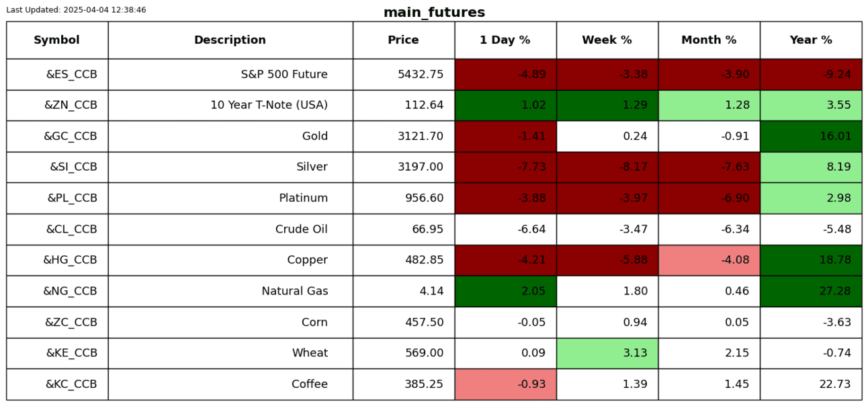The width and height of the screenshot is (868, 406).
Task: Select the Price column header
Action: 403,40
